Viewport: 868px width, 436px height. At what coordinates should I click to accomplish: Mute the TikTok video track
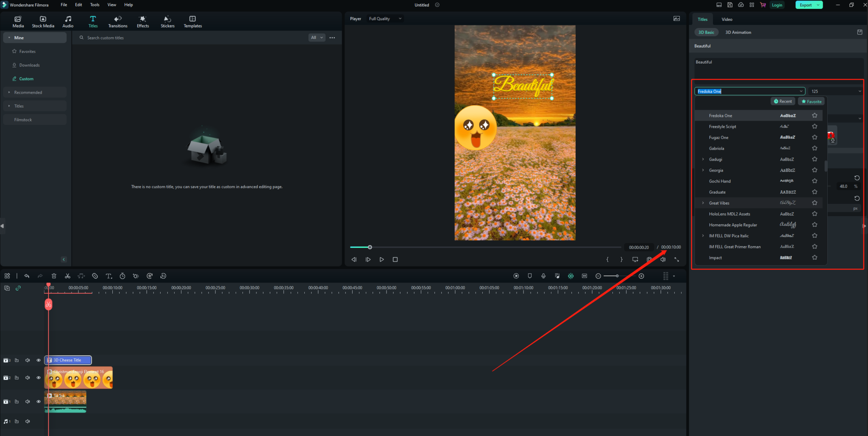click(x=28, y=401)
